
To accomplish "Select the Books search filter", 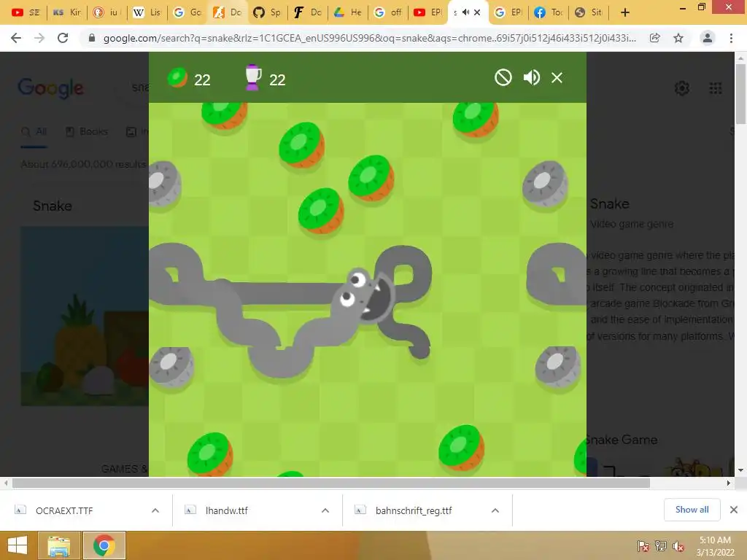I will 86,131.
